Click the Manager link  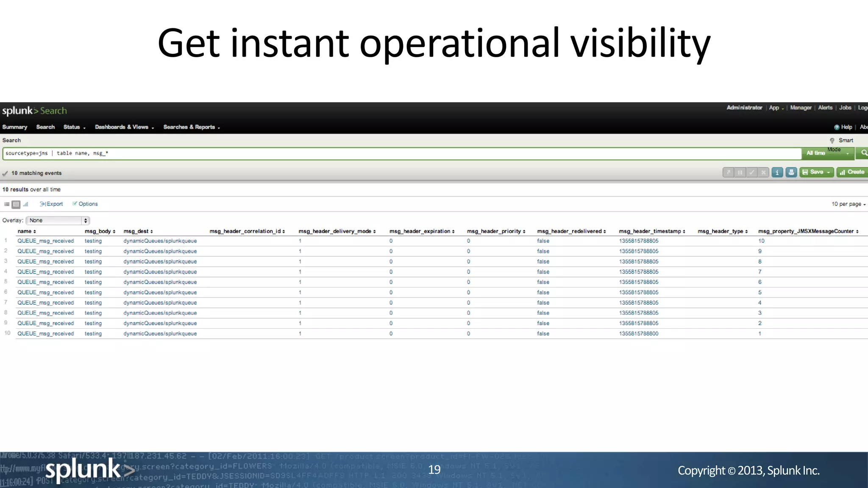click(x=801, y=108)
